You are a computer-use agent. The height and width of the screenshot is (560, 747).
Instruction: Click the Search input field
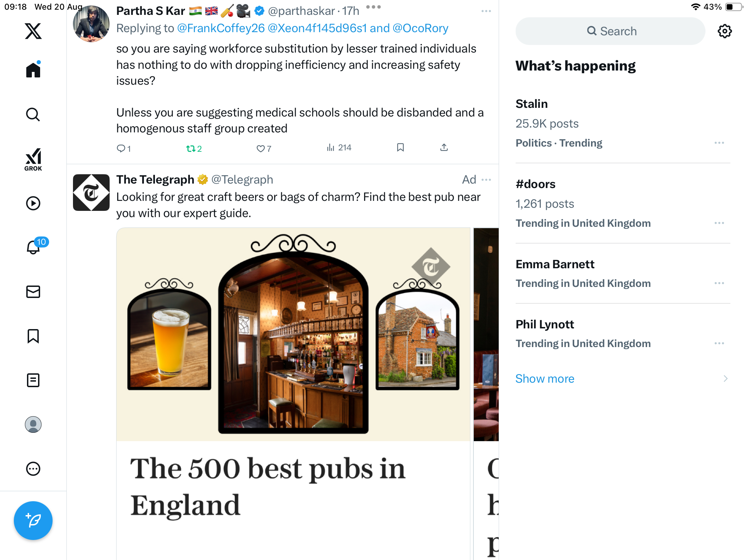pyautogui.click(x=610, y=31)
